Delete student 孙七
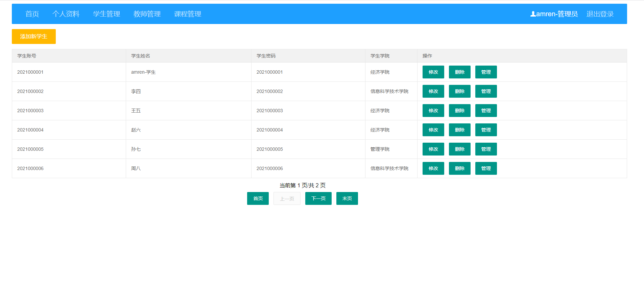 click(460, 149)
